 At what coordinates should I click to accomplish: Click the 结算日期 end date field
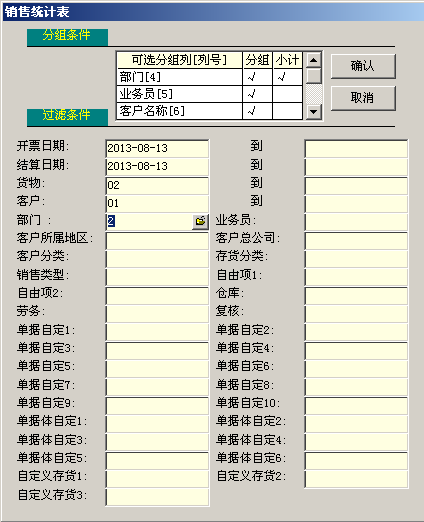356,167
